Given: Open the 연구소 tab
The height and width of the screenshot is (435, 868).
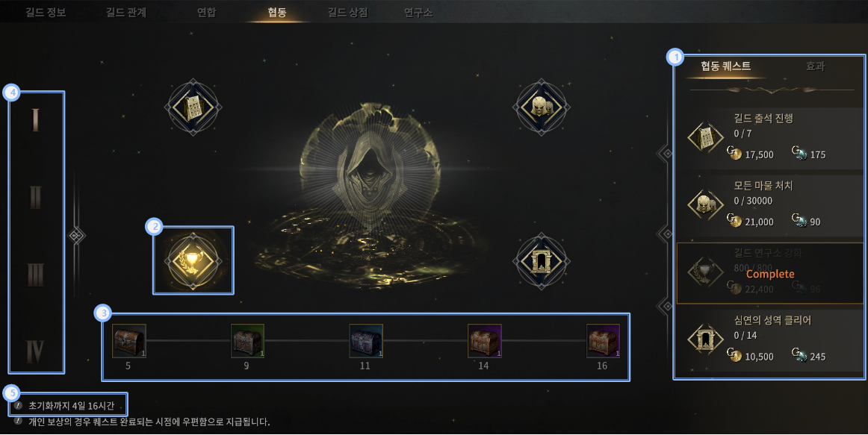Looking at the screenshot, I should coord(418,12).
